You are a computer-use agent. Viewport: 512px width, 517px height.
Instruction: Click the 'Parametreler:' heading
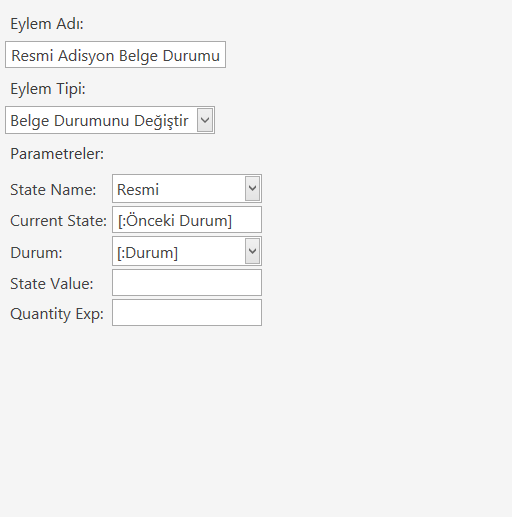click(x=57, y=154)
